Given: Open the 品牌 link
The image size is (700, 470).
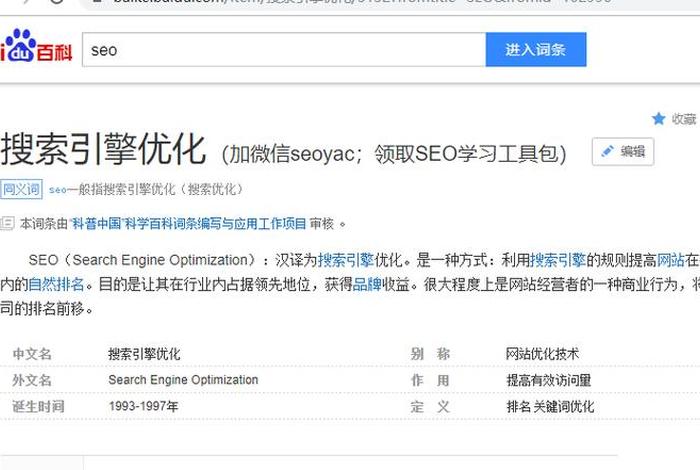Looking at the screenshot, I should [367, 284].
